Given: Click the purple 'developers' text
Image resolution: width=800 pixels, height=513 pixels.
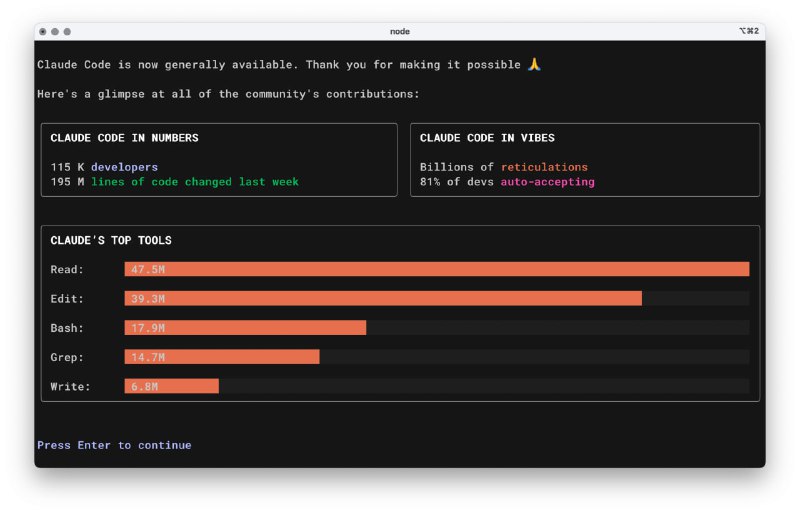Looking at the screenshot, I should (124, 167).
